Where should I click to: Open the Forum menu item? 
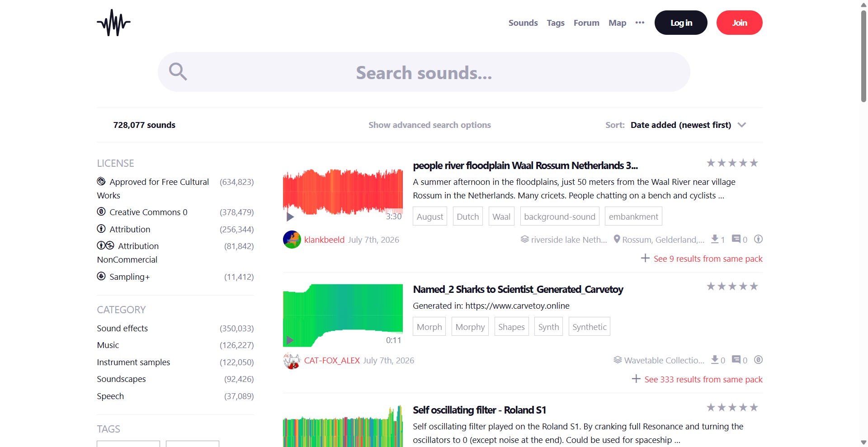pyautogui.click(x=586, y=23)
